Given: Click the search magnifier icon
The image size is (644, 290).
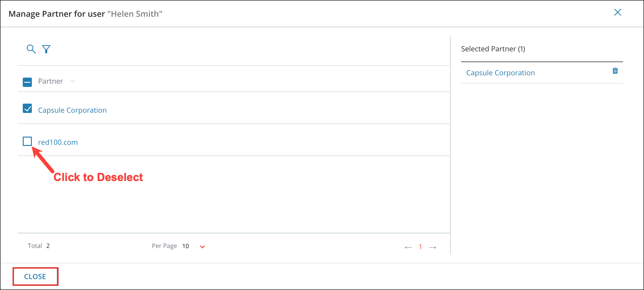Looking at the screenshot, I should pos(31,49).
